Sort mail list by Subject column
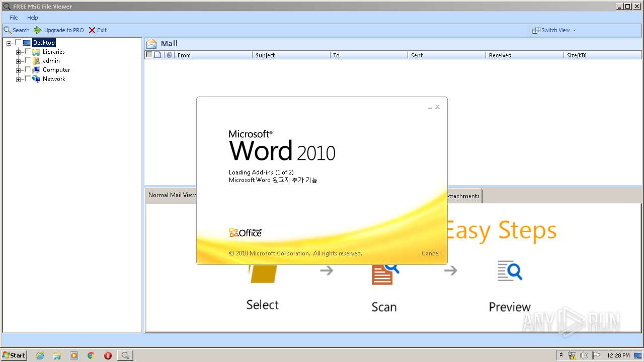The height and width of the screenshot is (362, 644). click(x=291, y=55)
